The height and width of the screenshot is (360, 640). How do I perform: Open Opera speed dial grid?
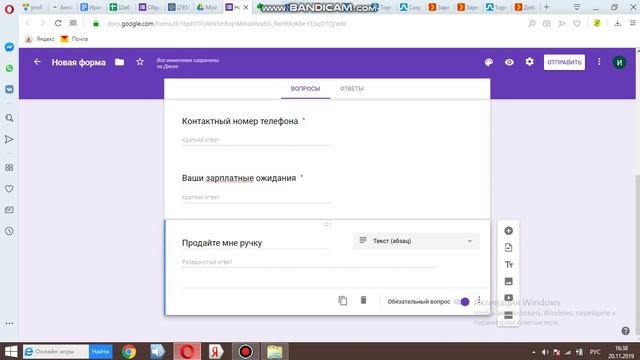(73, 23)
